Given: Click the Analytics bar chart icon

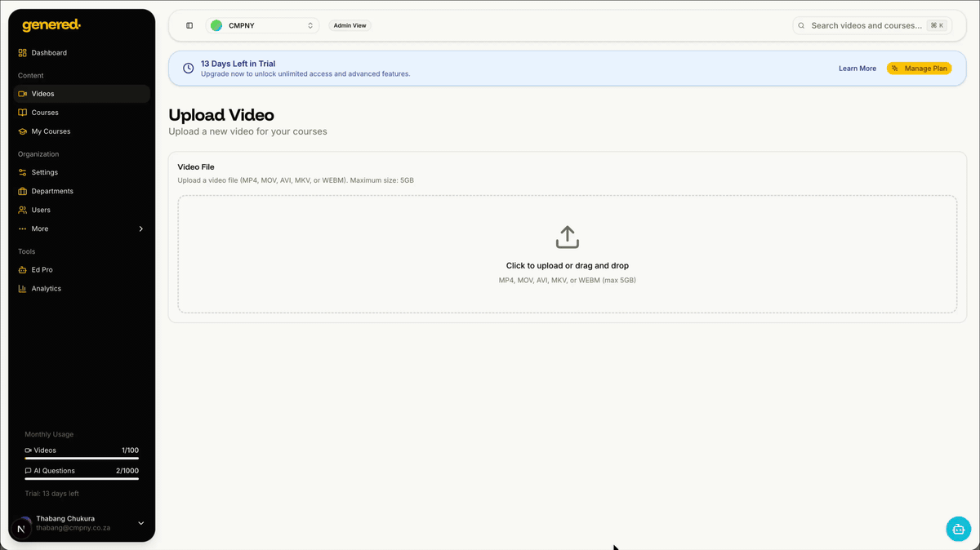Looking at the screenshot, I should [23, 288].
